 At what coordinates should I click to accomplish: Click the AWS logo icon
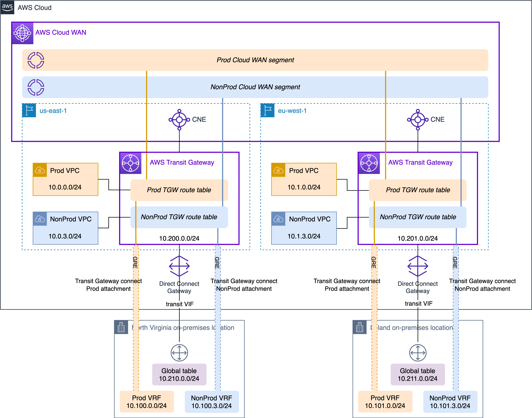pyautogui.click(x=7, y=7)
